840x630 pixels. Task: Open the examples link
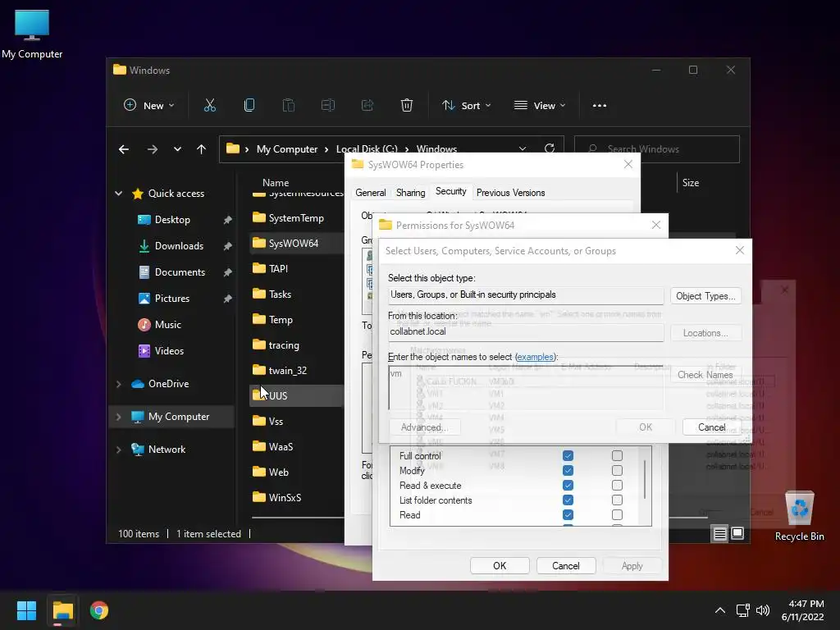tap(534, 357)
